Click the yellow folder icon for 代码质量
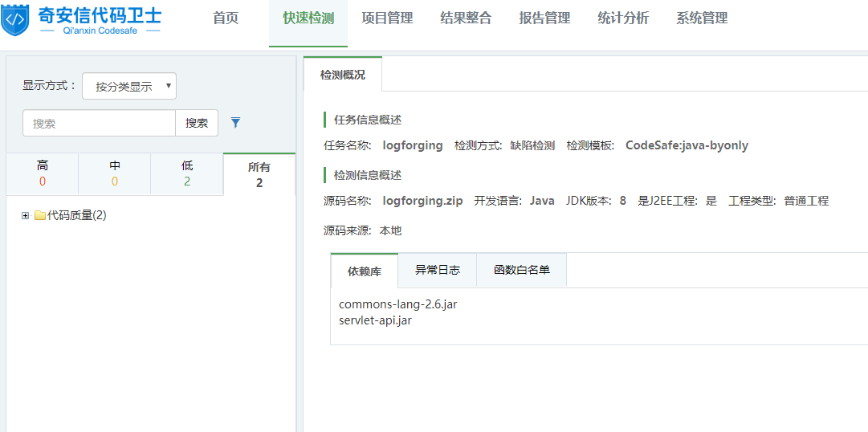The width and height of the screenshot is (868, 432). pyautogui.click(x=39, y=215)
